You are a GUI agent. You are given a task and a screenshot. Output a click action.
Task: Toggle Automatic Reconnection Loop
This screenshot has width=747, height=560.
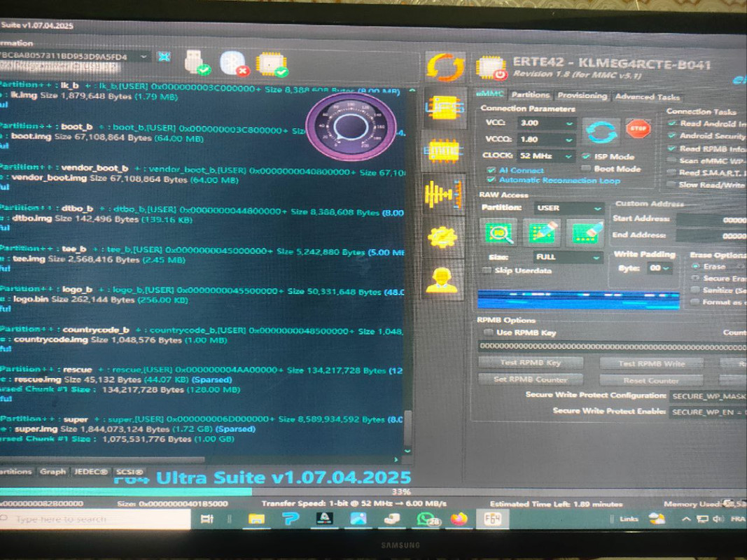[x=491, y=179]
